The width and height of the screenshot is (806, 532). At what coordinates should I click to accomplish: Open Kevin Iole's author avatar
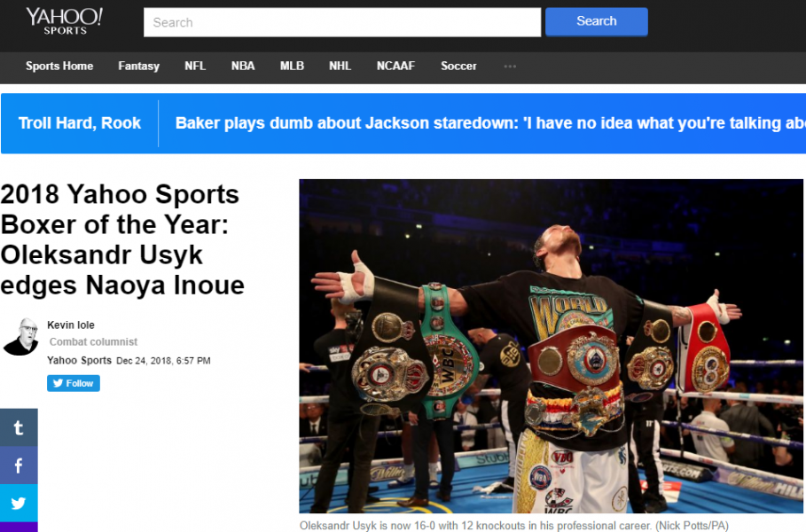21,337
